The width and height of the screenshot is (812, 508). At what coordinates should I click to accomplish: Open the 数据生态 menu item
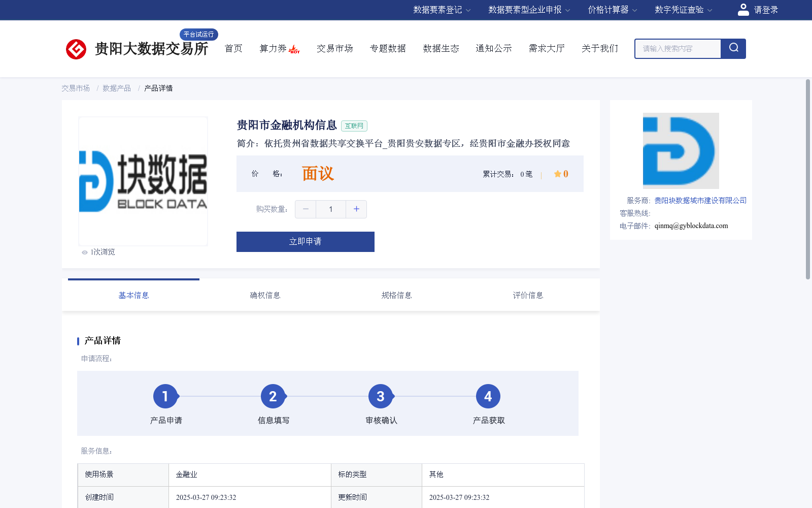click(x=441, y=48)
